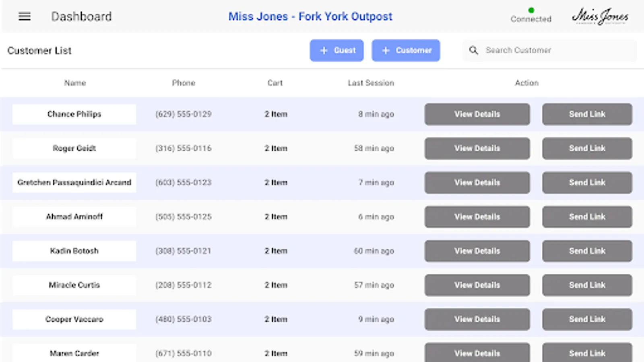Click the Miss Jones logo

point(600,16)
